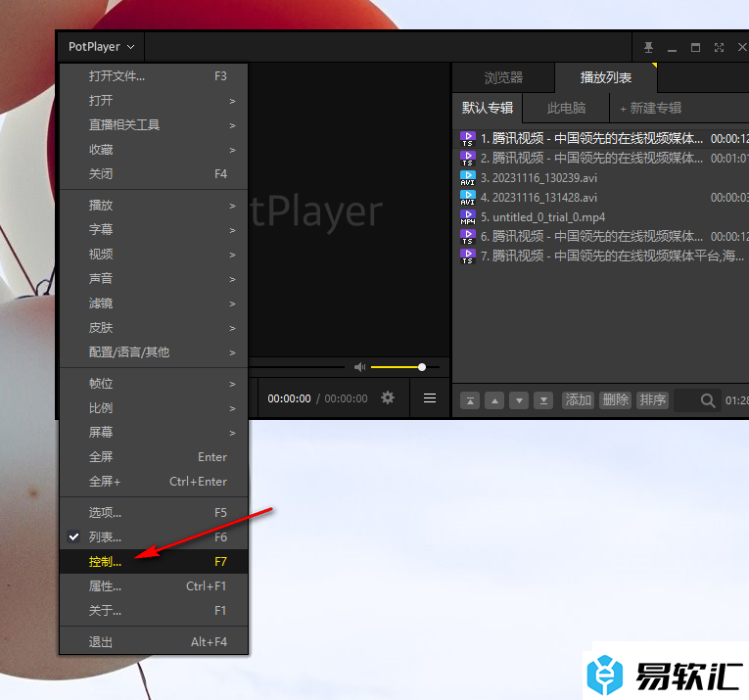
Task: Expand the 收藏 submenu
Action: pyautogui.click(x=154, y=150)
